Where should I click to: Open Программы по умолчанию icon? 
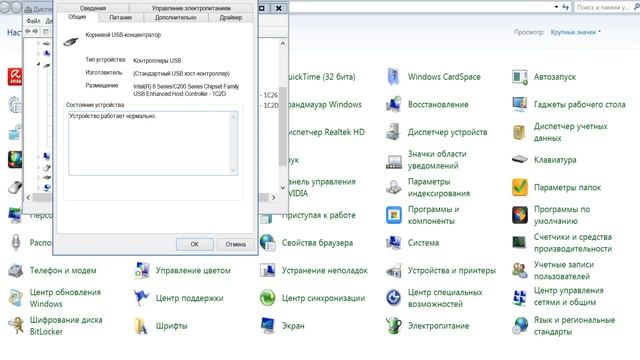point(520,215)
